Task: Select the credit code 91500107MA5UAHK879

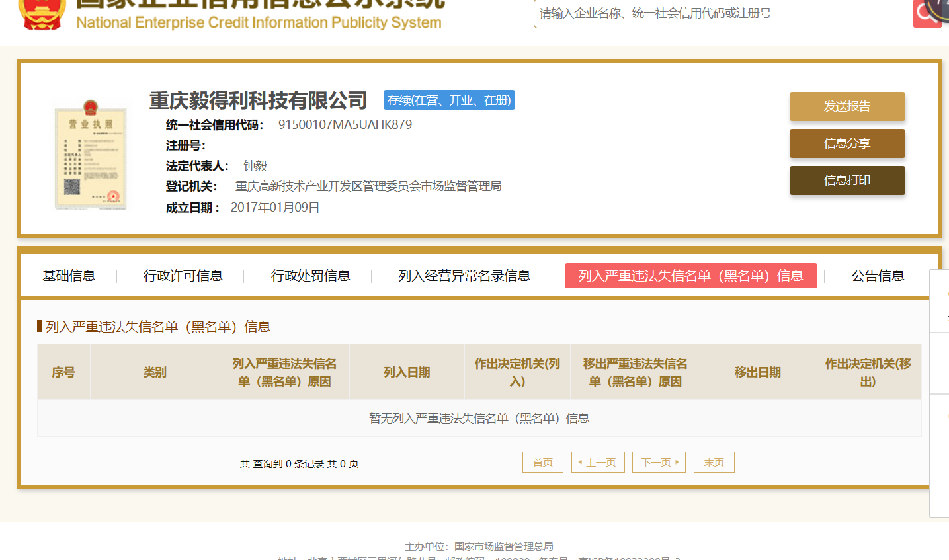Action: pos(345,124)
